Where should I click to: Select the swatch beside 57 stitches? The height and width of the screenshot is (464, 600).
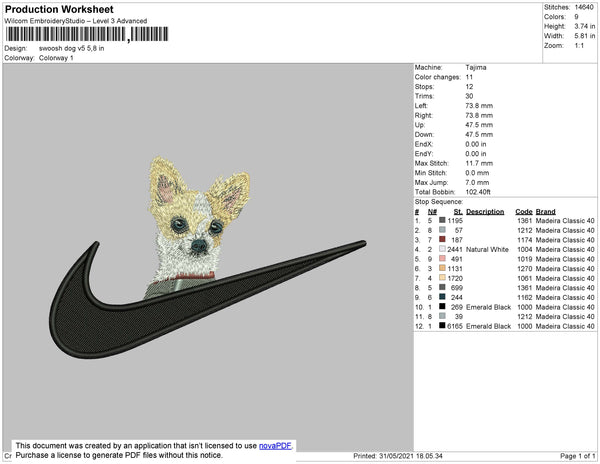point(442,230)
